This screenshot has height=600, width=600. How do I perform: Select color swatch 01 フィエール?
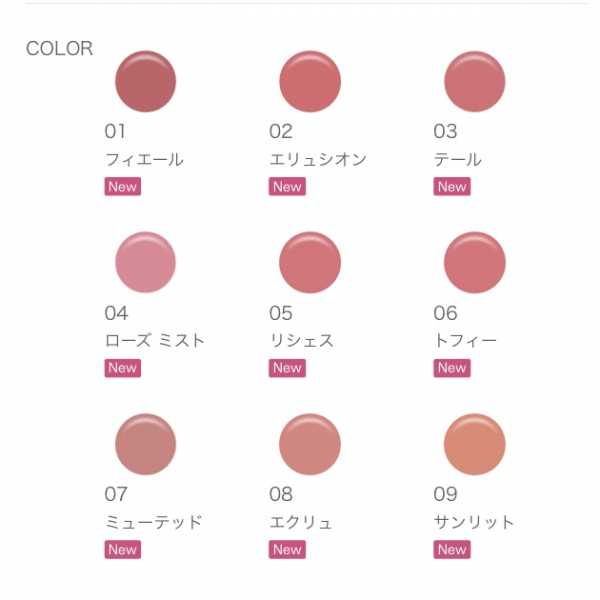tap(146, 81)
